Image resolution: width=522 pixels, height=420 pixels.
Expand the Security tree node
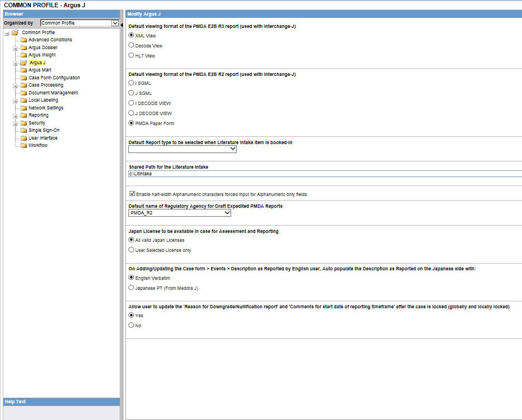click(15, 124)
